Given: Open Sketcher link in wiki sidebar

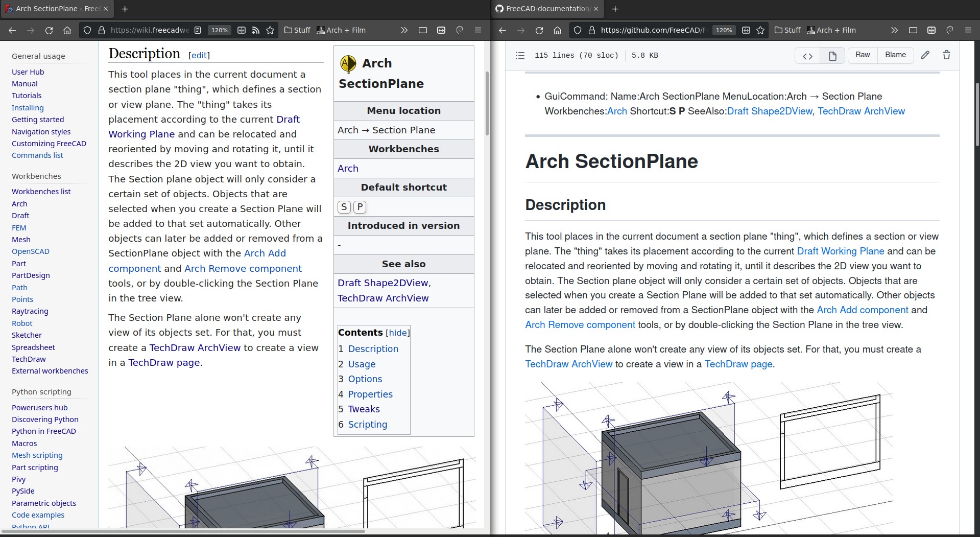Looking at the screenshot, I should 27,335.
